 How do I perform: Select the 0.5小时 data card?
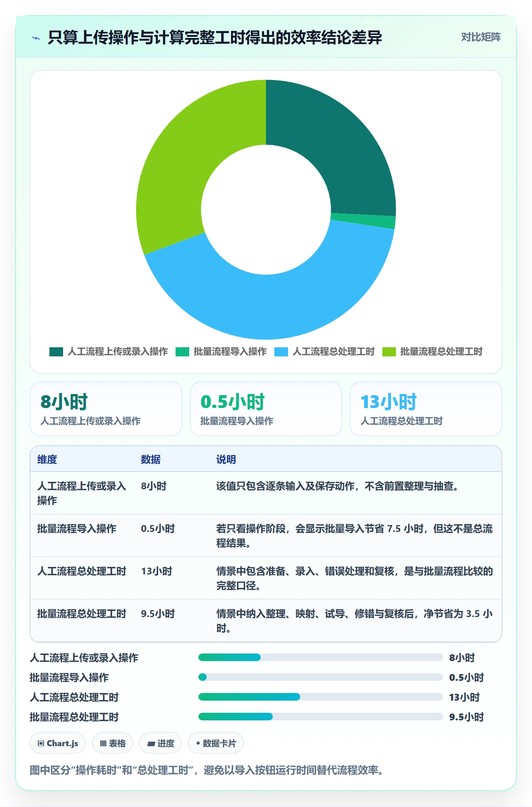pos(266,409)
